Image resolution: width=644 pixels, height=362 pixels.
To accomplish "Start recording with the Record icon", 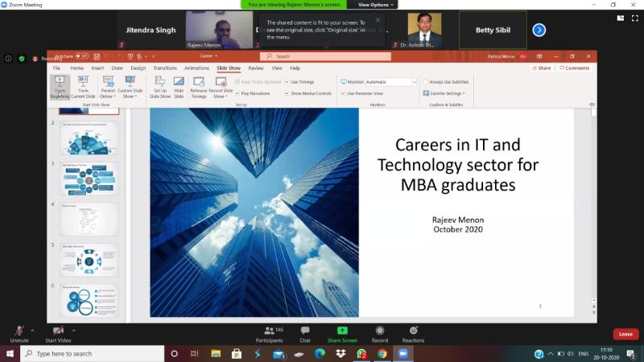I will pos(379,331).
